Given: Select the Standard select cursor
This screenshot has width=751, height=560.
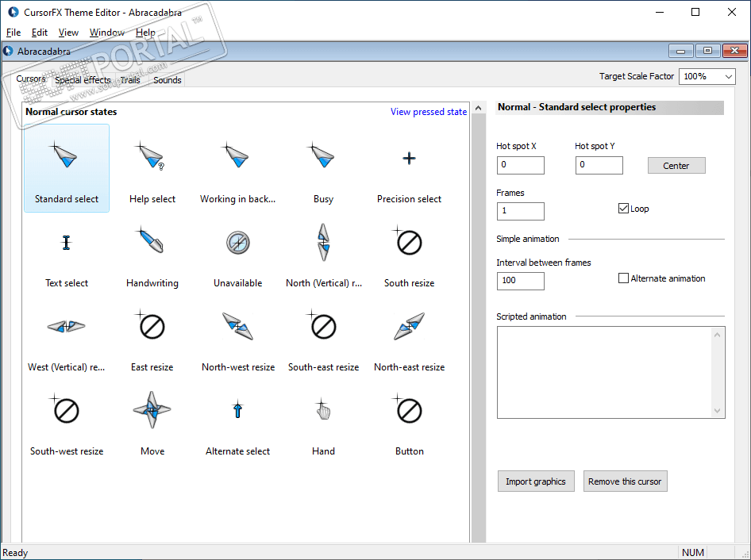Looking at the screenshot, I should pyautogui.click(x=67, y=167).
